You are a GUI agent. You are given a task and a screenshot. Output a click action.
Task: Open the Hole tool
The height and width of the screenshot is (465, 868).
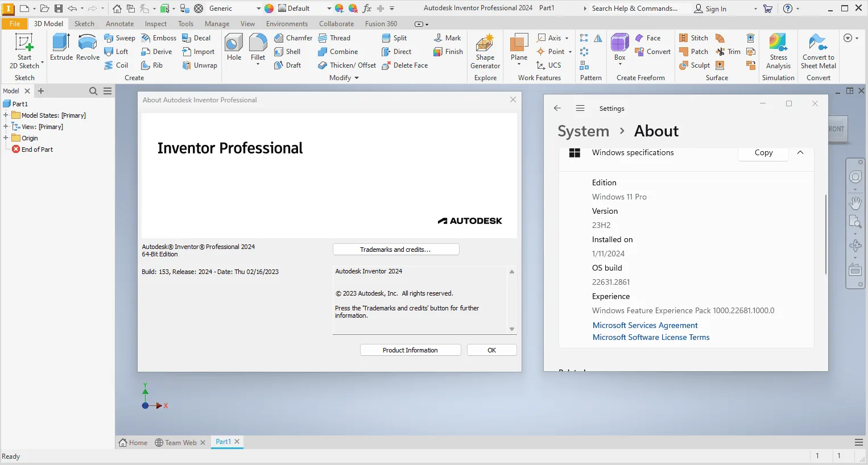pyautogui.click(x=234, y=47)
